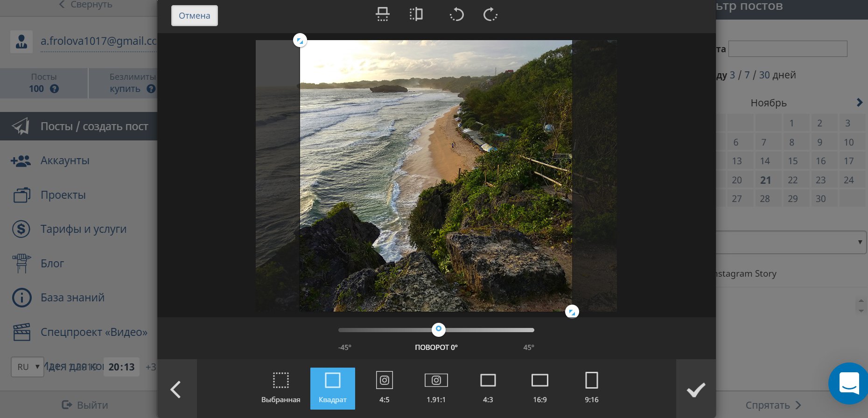
Task: Rotate image clockwise icon
Action: click(490, 14)
